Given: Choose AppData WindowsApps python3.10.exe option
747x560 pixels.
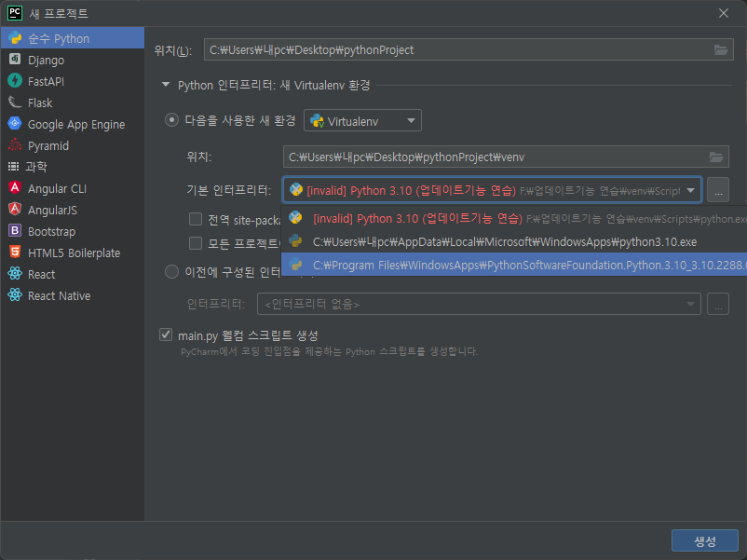Looking at the screenshot, I should pos(514,241).
